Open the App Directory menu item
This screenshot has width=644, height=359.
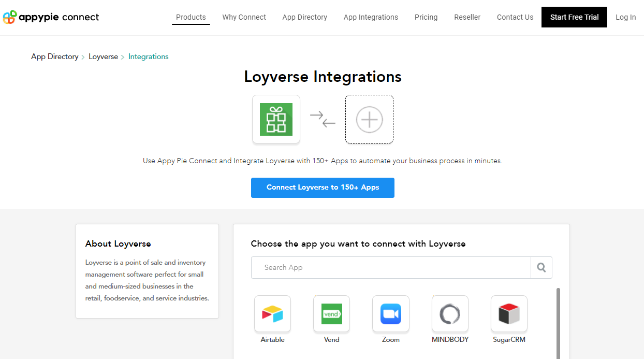tap(304, 17)
